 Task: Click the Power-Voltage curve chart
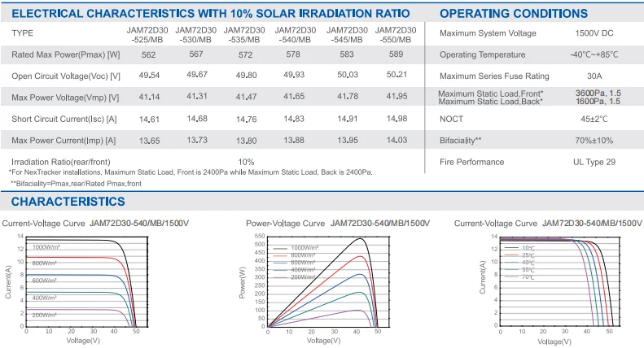[x=328, y=281]
